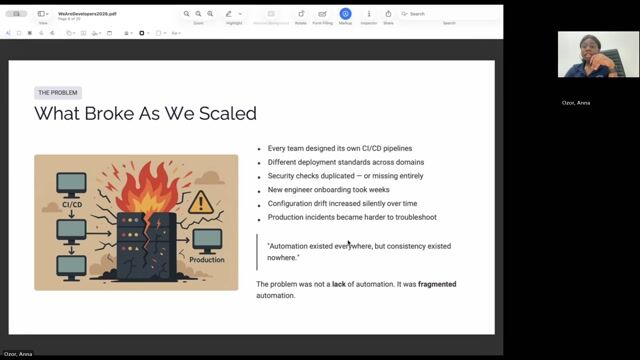The width and height of the screenshot is (640, 360).
Task: Add a Text box markup
Action: pos(83,33)
